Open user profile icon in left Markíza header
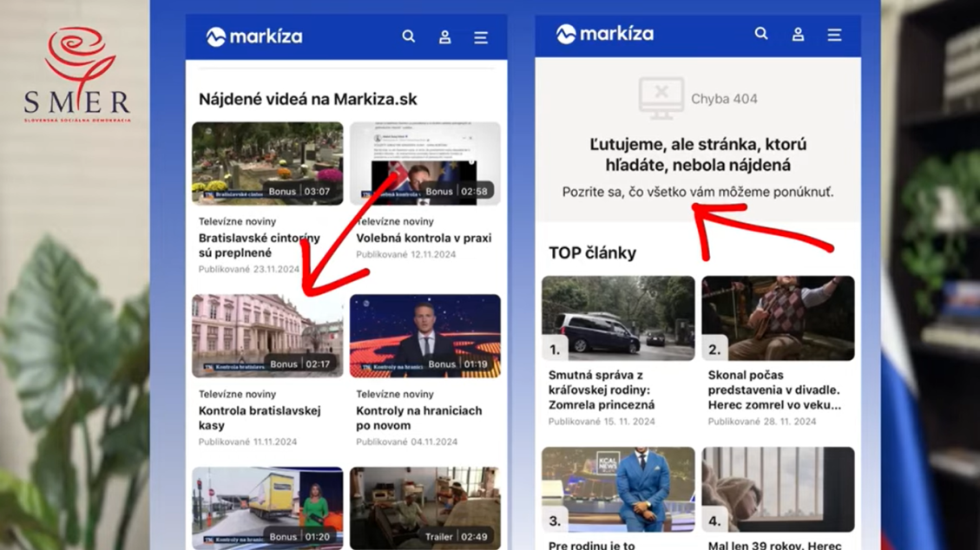Image resolution: width=980 pixels, height=550 pixels. pos(445,36)
